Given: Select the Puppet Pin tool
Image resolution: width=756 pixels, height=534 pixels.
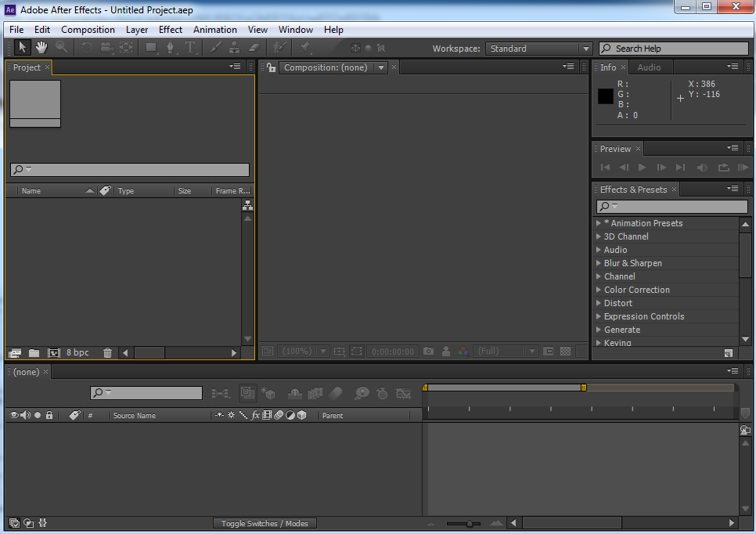Looking at the screenshot, I should pyautogui.click(x=304, y=47).
